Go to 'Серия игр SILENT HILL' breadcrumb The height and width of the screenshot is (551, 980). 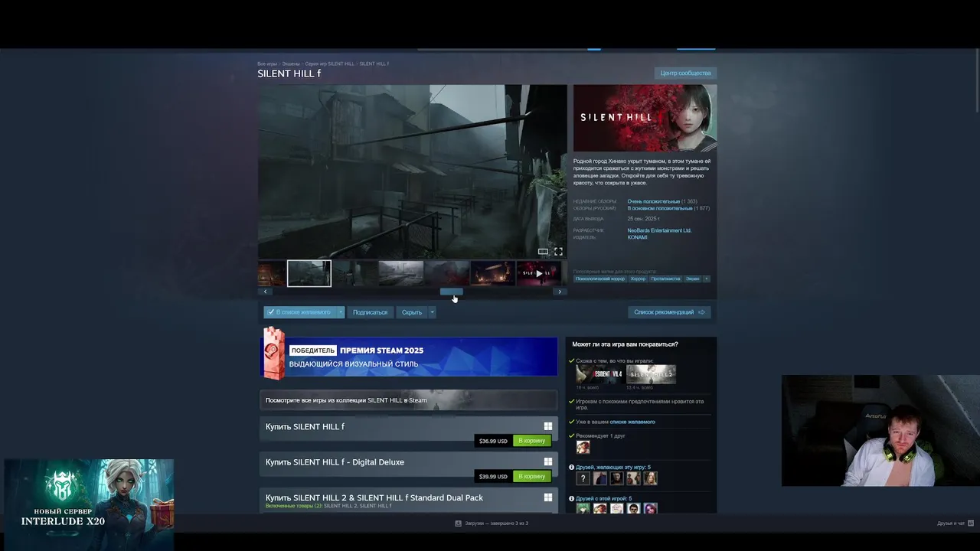(329, 64)
